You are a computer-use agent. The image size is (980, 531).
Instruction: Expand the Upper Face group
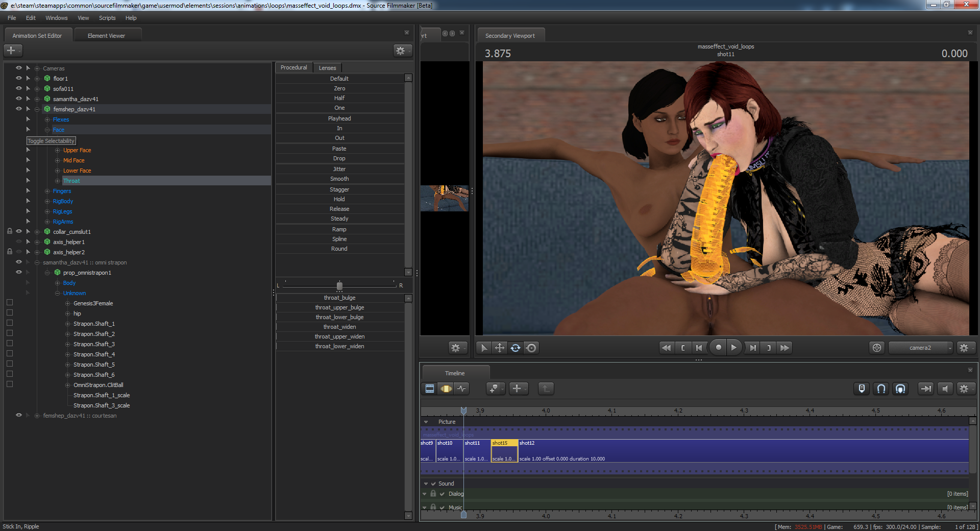tap(58, 150)
